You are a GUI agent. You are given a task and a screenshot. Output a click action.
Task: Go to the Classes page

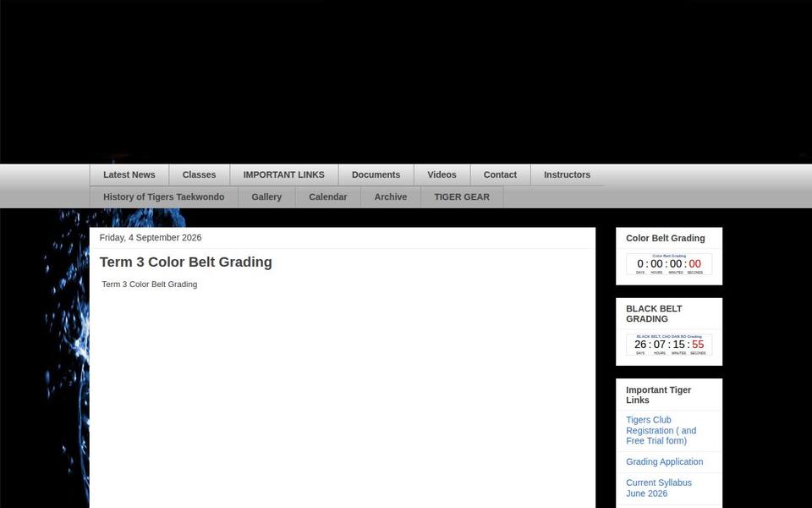[x=199, y=174]
